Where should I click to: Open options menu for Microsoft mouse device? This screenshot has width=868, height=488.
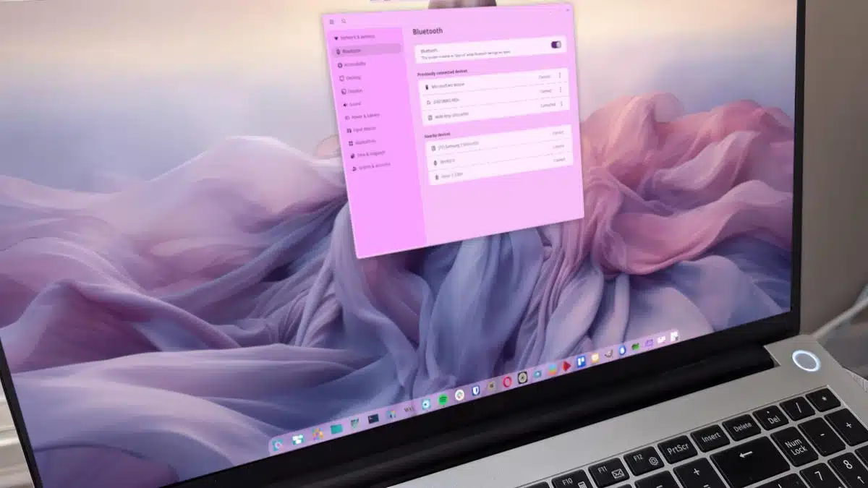pos(559,75)
